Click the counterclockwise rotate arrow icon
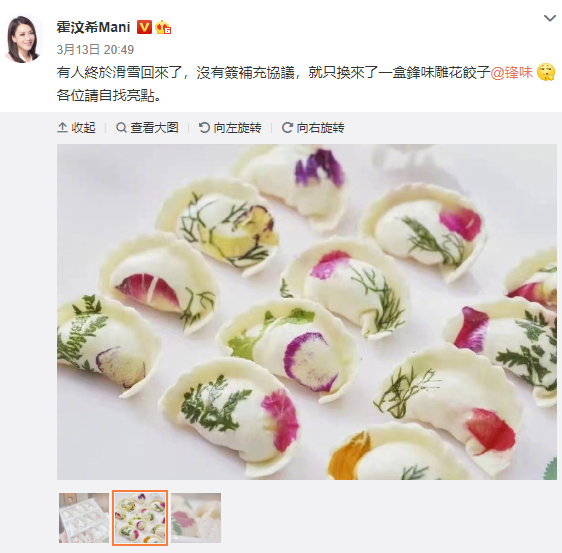Image resolution: width=562 pixels, height=553 pixels. click(x=204, y=128)
